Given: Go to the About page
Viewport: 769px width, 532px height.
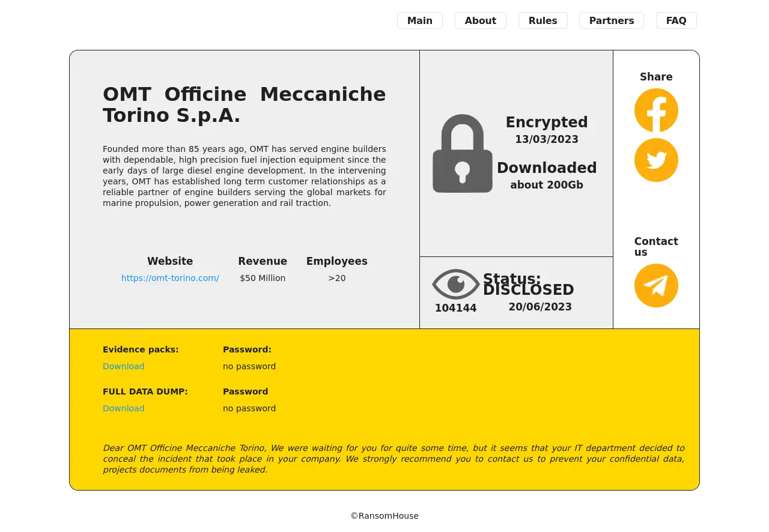Looking at the screenshot, I should 480,20.
